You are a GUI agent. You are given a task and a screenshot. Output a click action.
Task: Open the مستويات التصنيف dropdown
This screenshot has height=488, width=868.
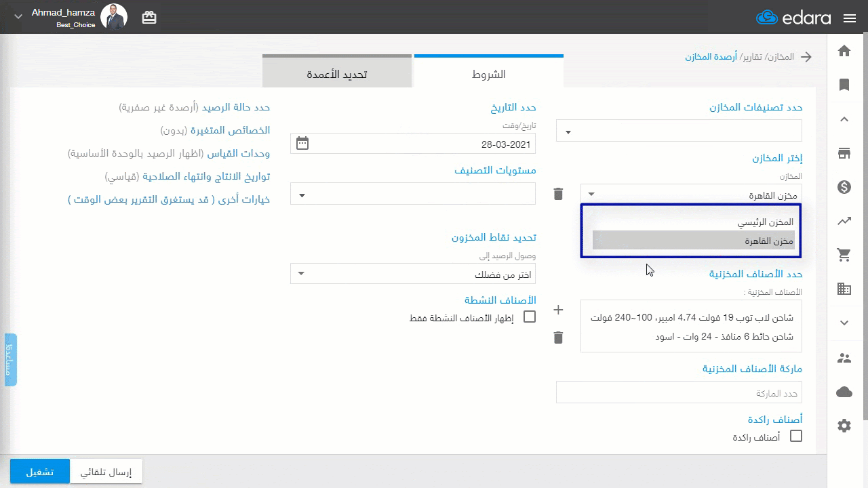[413, 194]
